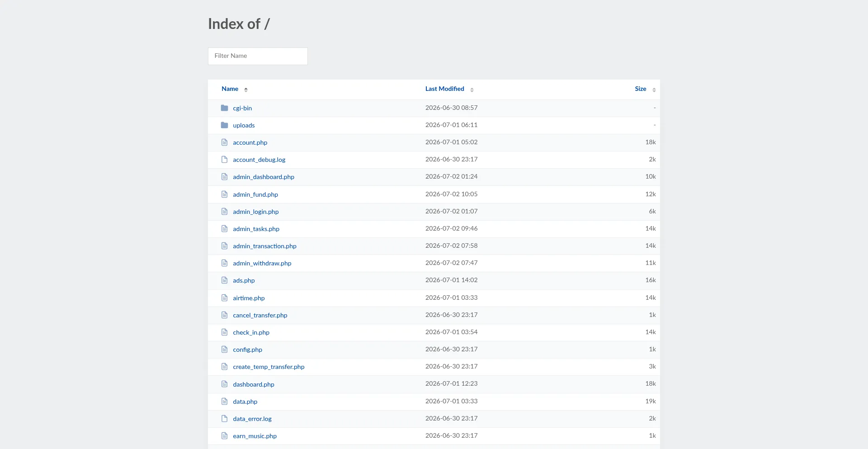Viewport: 868px width, 449px height.
Task: Open the earn_music.php link
Action: click(x=255, y=436)
